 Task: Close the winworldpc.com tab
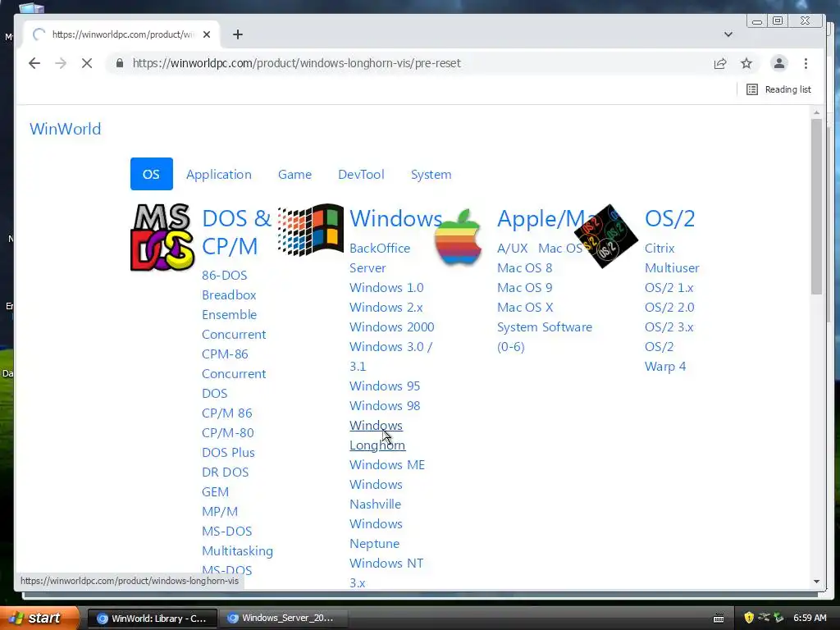(207, 34)
